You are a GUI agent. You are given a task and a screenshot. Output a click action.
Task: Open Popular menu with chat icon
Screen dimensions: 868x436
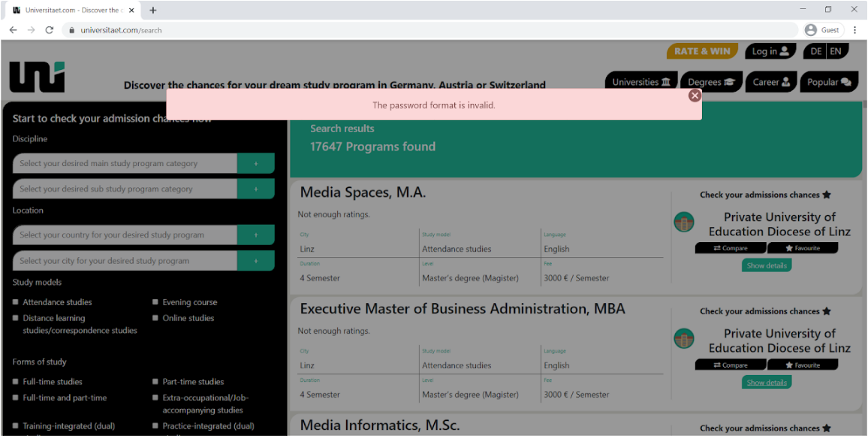pyautogui.click(x=829, y=82)
